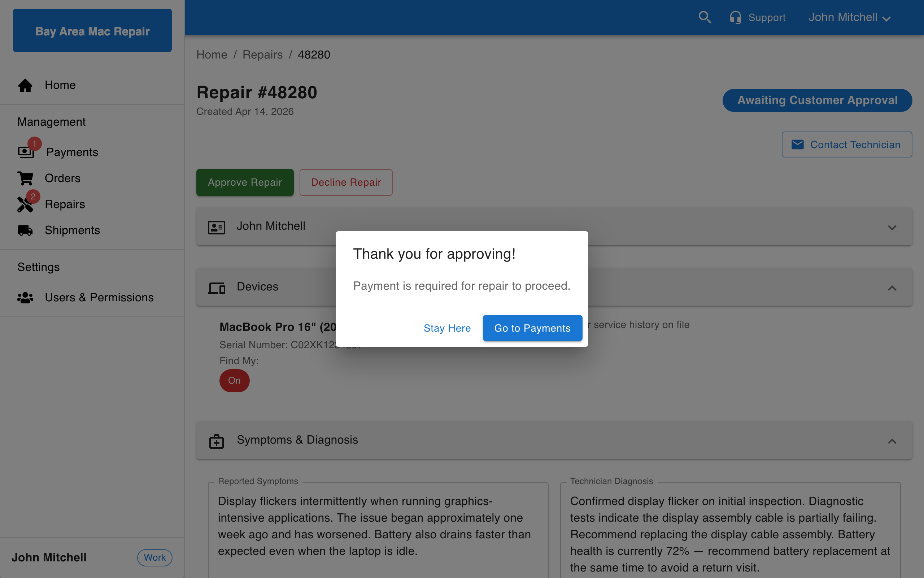924x578 pixels.
Task: Click the Symptoms & Diagnosis section title
Action: coord(297,440)
